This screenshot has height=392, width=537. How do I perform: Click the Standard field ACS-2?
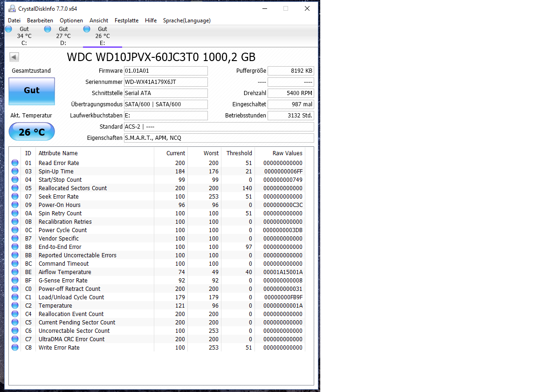(219, 127)
